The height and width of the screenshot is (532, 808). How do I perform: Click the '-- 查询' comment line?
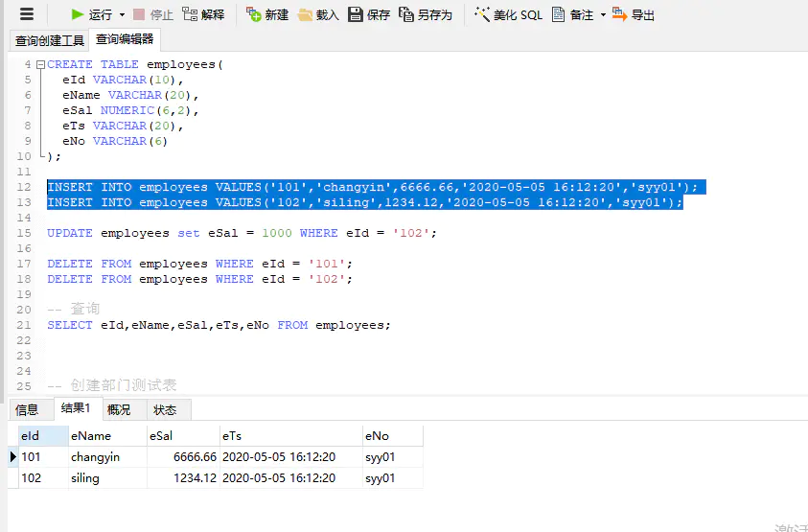pos(73,310)
